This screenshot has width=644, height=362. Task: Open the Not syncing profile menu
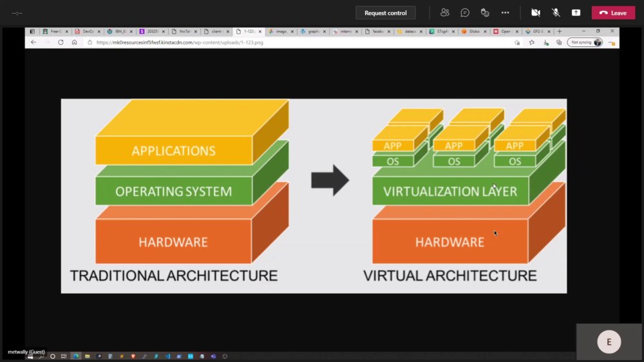[x=585, y=43]
